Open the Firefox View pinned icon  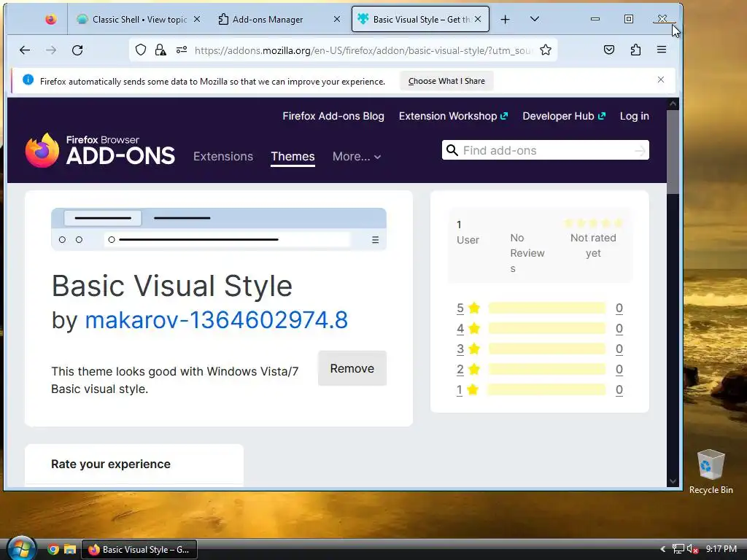(50, 20)
